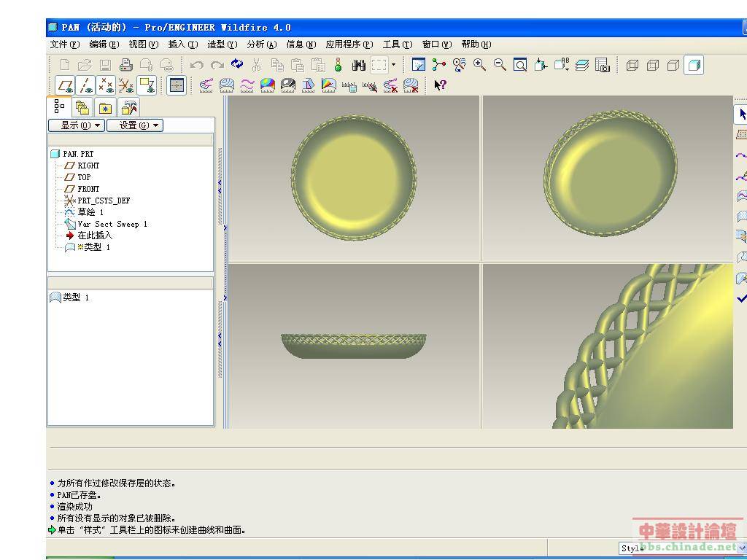Viewport: 747px width, 560px height.
Task: Open the 帮助 menu
Action: [476, 44]
